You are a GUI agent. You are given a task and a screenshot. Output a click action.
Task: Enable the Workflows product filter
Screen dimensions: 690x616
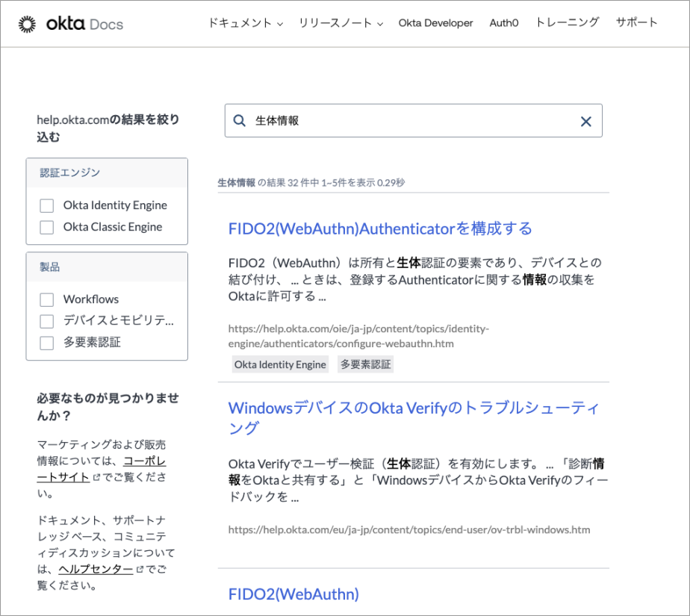47,299
